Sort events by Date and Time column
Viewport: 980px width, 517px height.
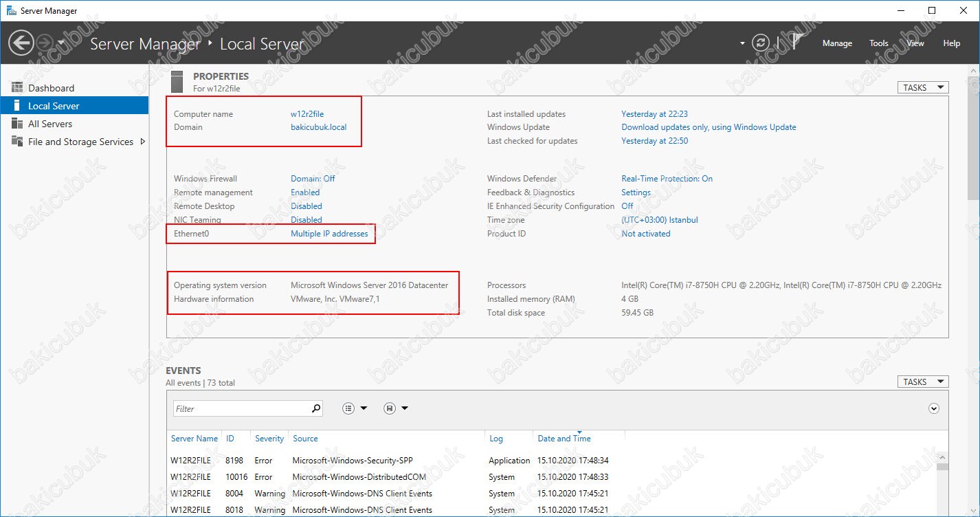coord(564,439)
